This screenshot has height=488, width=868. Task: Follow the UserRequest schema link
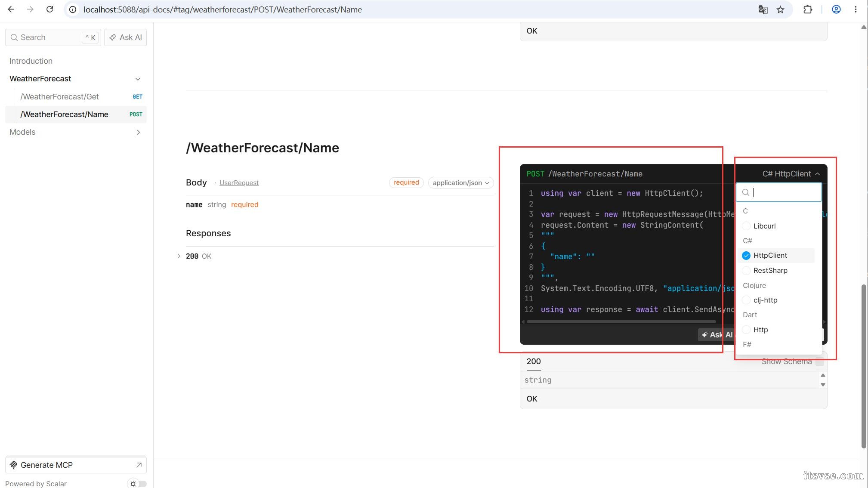tap(239, 183)
